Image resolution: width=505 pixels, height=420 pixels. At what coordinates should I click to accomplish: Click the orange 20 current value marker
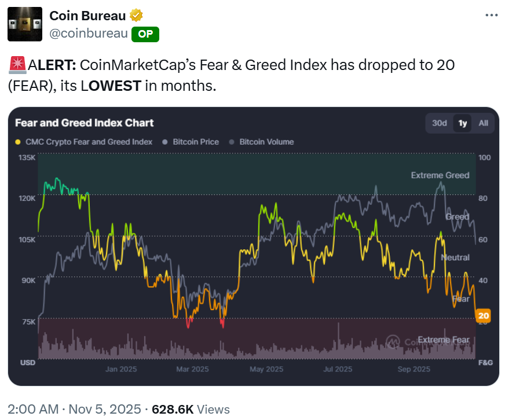click(x=484, y=316)
